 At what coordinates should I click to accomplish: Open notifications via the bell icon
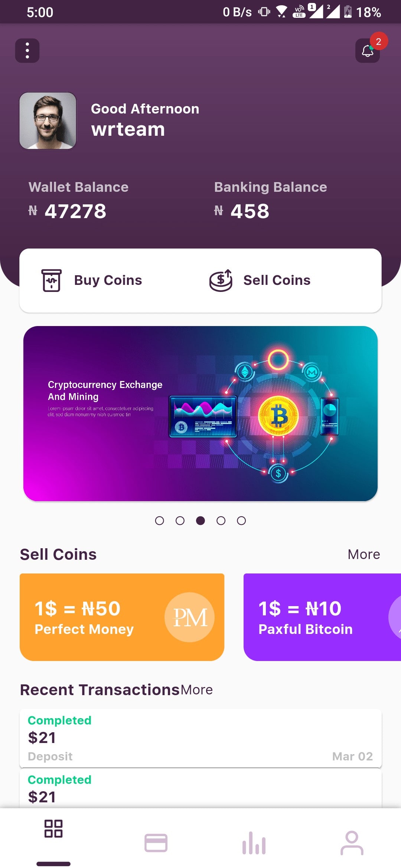368,51
